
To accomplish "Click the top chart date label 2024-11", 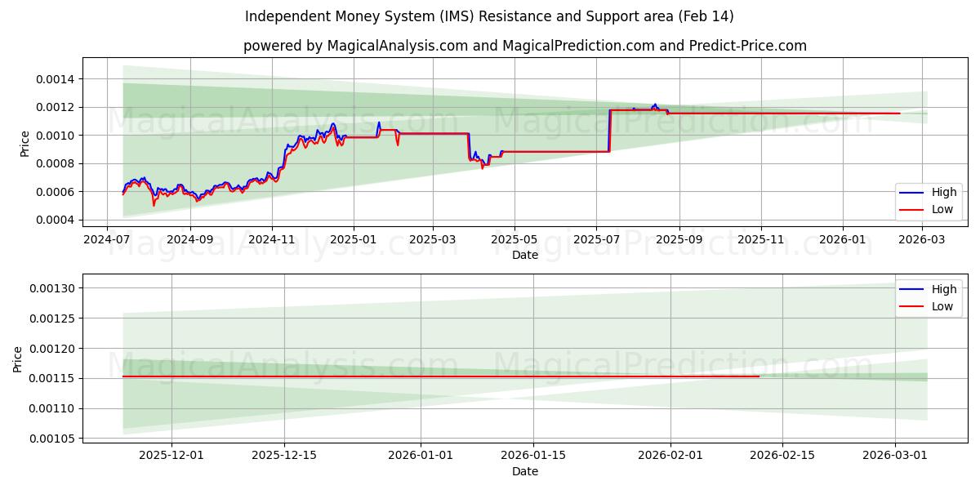I will 272,239.
